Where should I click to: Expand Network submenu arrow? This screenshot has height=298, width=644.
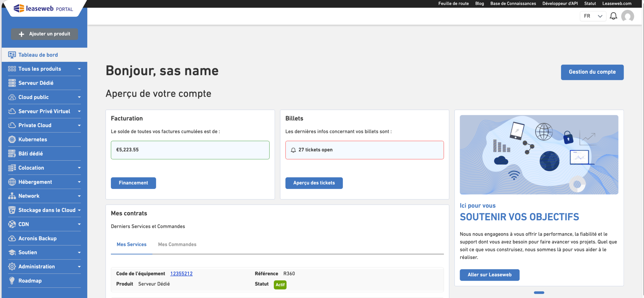point(79,196)
